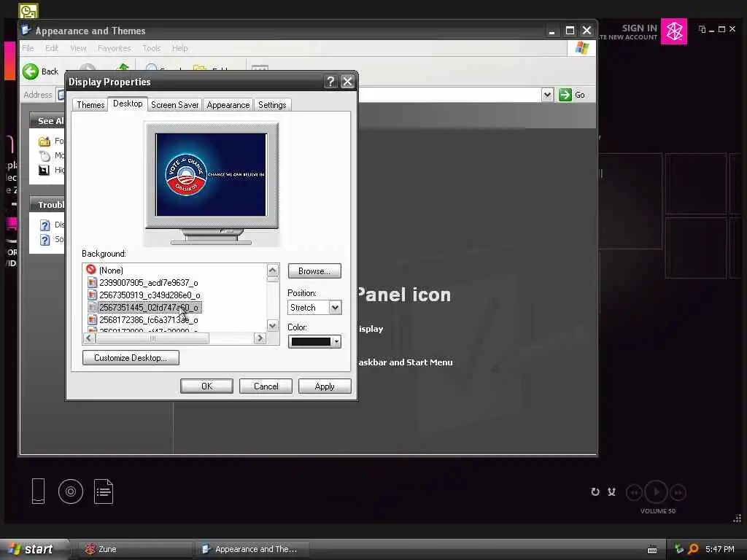Toggle Zune repeat icon
747x560 pixels.
(x=595, y=492)
